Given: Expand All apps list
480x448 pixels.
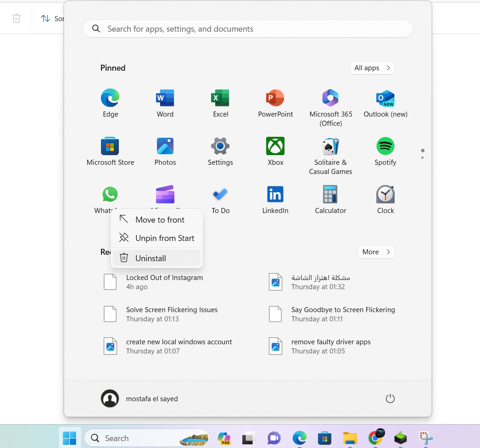Looking at the screenshot, I should [x=372, y=67].
